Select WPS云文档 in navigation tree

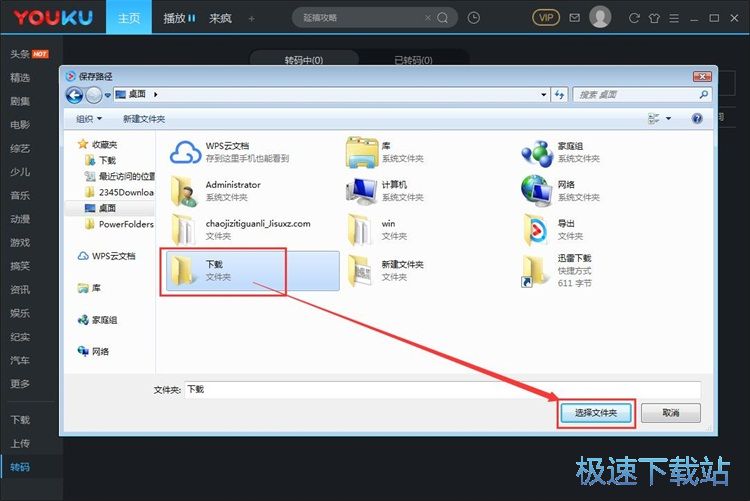click(x=107, y=256)
